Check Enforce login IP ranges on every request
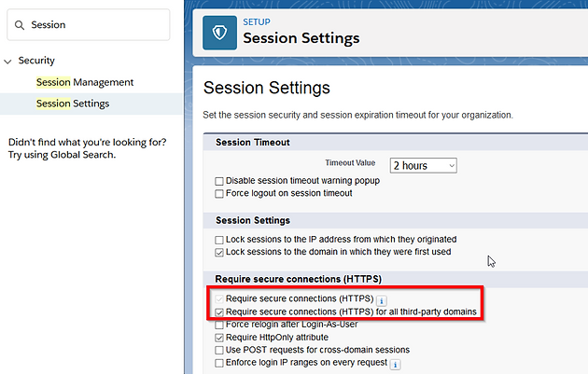The image size is (588, 374). 219,363
